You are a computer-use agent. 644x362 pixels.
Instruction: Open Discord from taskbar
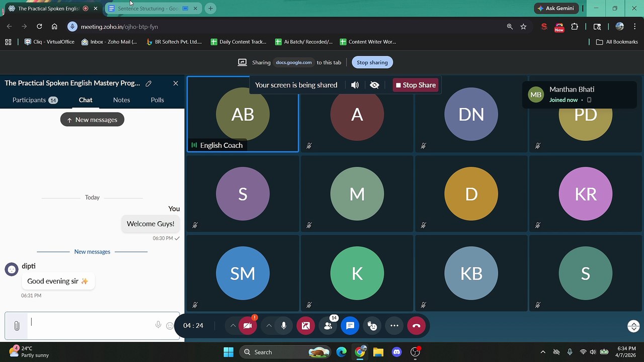[396, 352]
